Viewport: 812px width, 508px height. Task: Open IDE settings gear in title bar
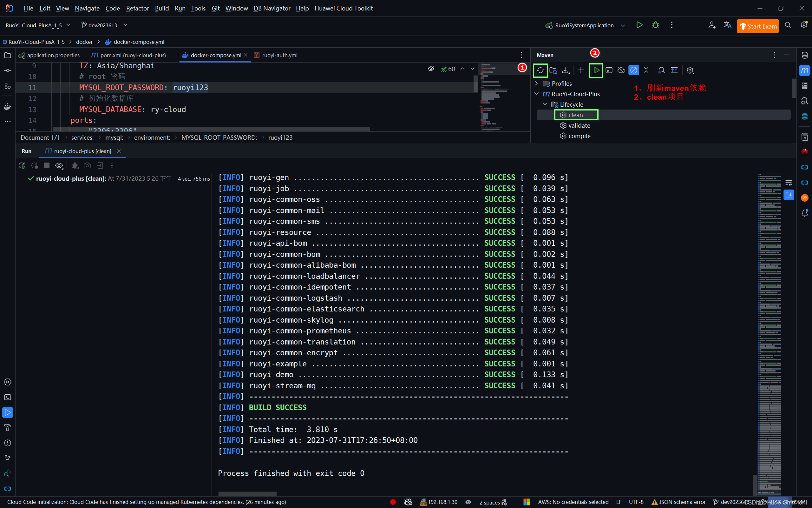pyautogui.click(x=804, y=25)
